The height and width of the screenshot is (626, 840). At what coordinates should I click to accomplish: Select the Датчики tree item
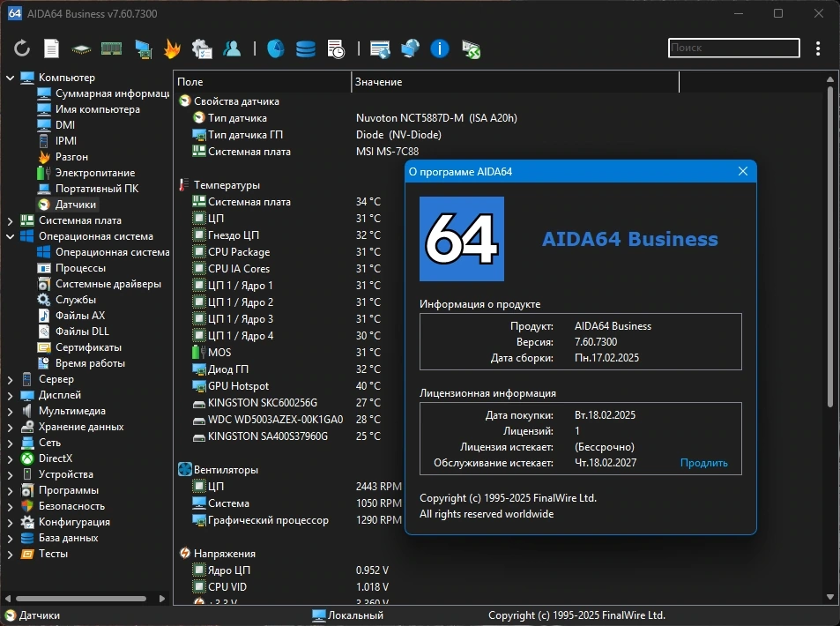pos(67,205)
